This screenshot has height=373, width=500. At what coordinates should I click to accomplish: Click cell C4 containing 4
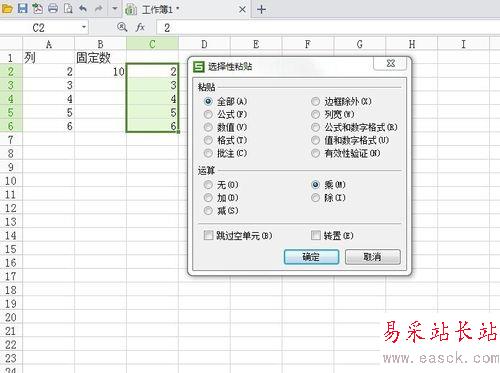click(x=152, y=99)
